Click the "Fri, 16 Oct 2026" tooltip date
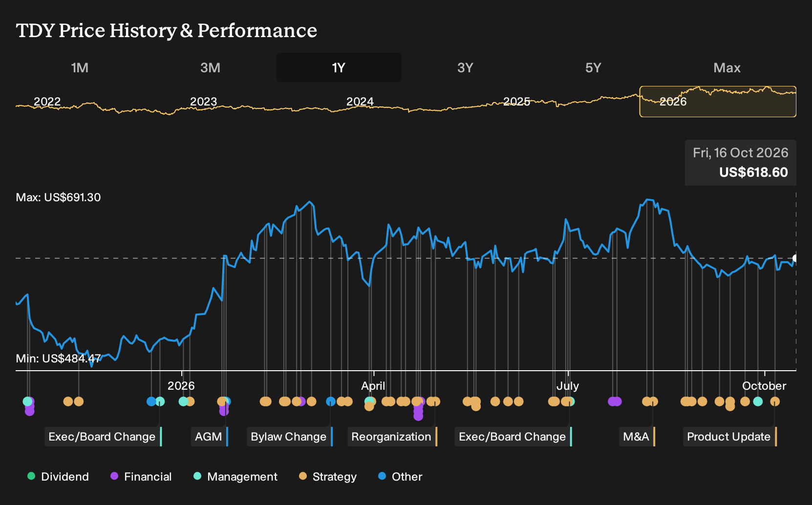The height and width of the screenshot is (505, 812). [x=740, y=153]
